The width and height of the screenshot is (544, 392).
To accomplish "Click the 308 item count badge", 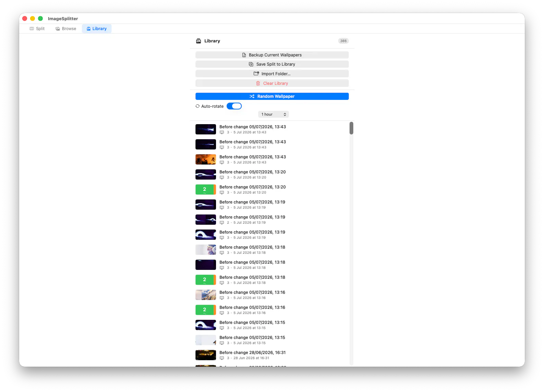I will [x=343, y=41].
